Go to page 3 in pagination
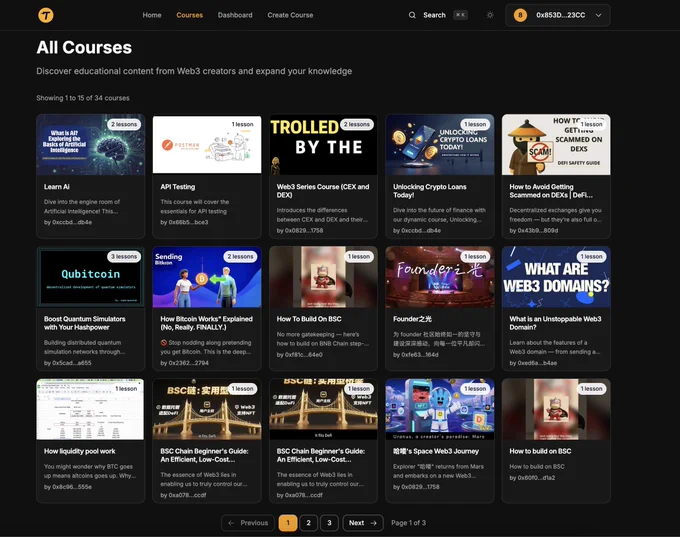680x537 pixels. coord(329,523)
